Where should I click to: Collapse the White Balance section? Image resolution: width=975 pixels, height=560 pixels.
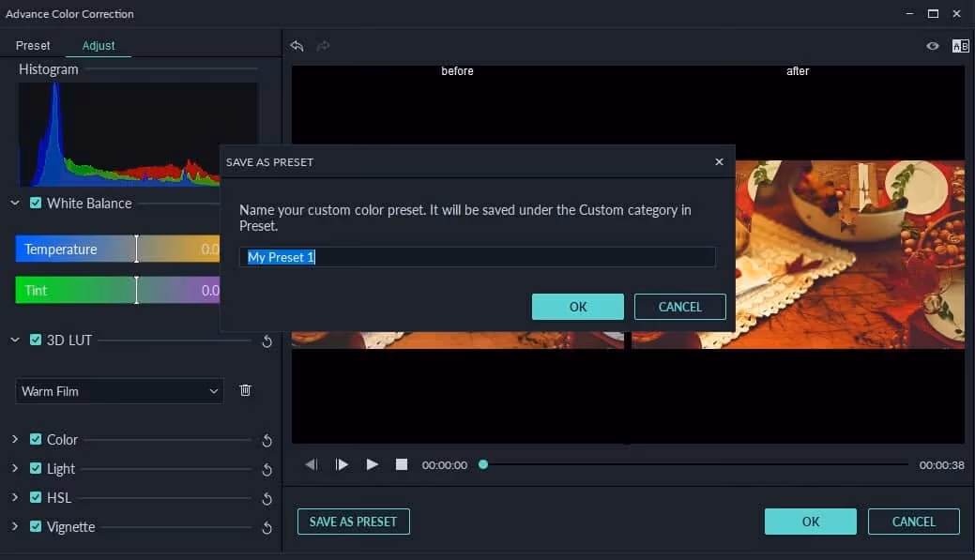pos(14,203)
